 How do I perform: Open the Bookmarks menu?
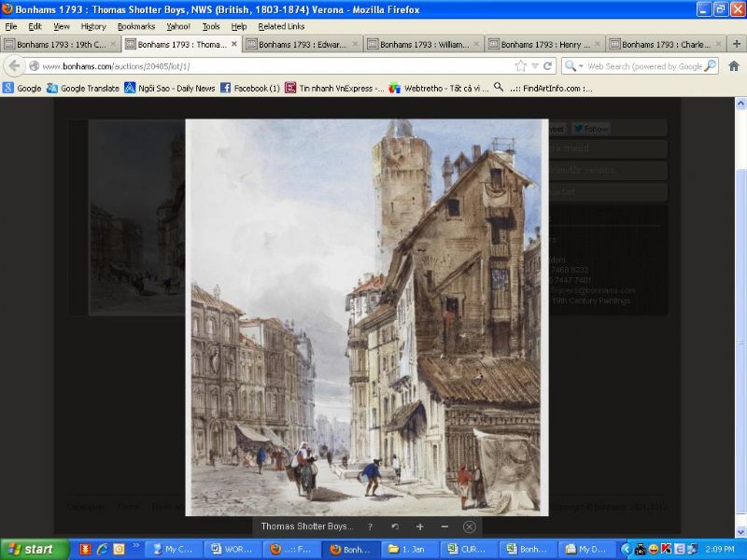(x=135, y=26)
